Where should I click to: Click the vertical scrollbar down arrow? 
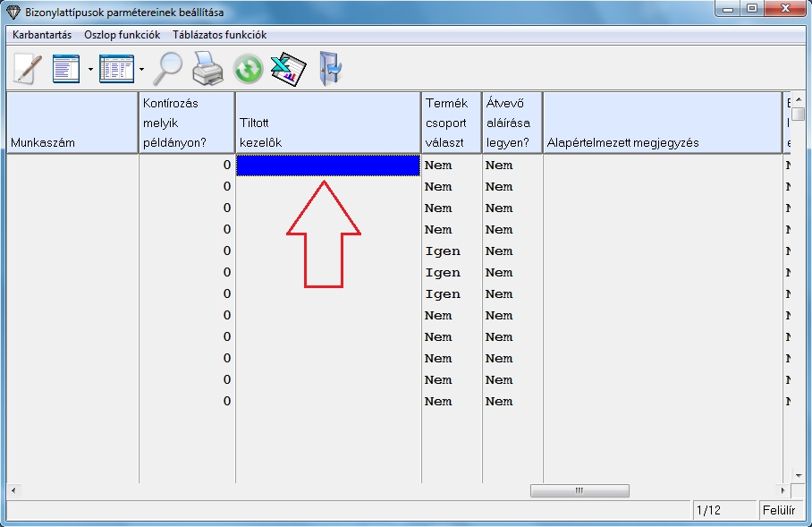(799, 476)
